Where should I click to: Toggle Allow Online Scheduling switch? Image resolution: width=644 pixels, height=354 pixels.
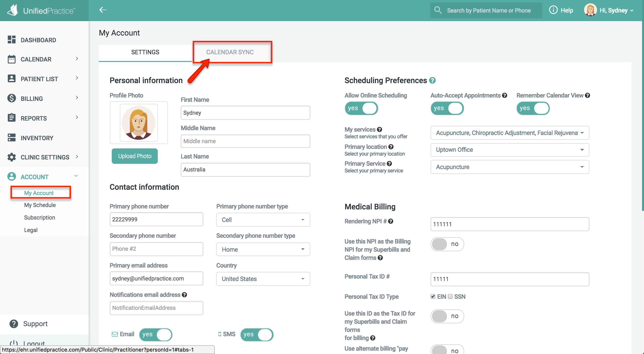361,108
